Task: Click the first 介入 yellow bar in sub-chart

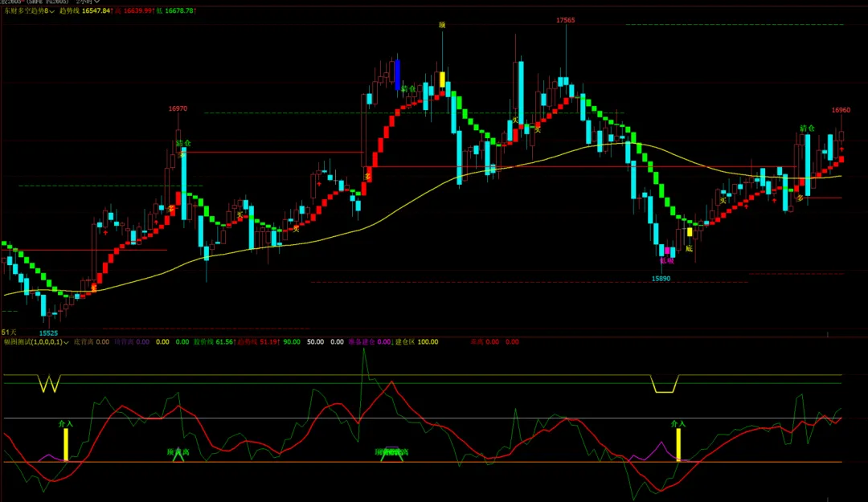Action: (66, 444)
